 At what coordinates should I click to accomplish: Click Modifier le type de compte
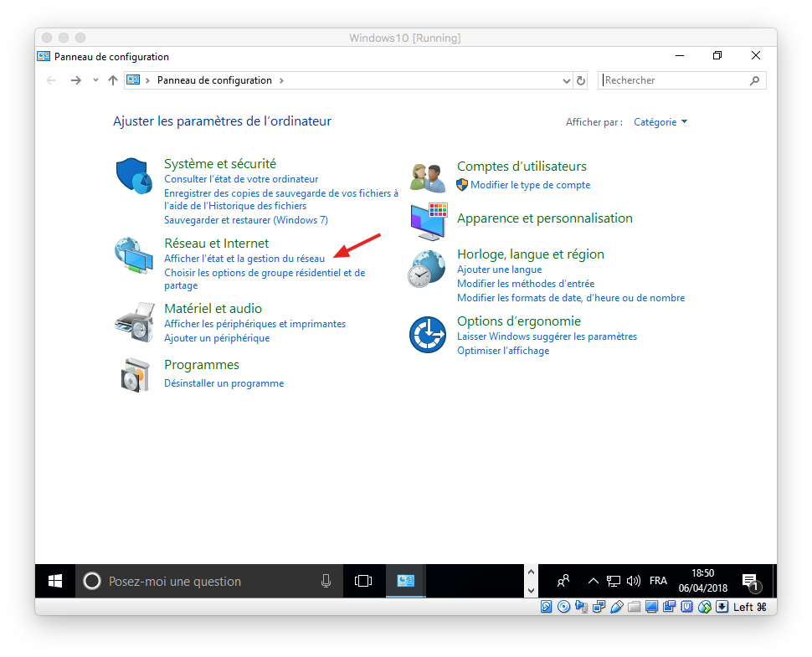pyautogui.click(x=530, y=185)
